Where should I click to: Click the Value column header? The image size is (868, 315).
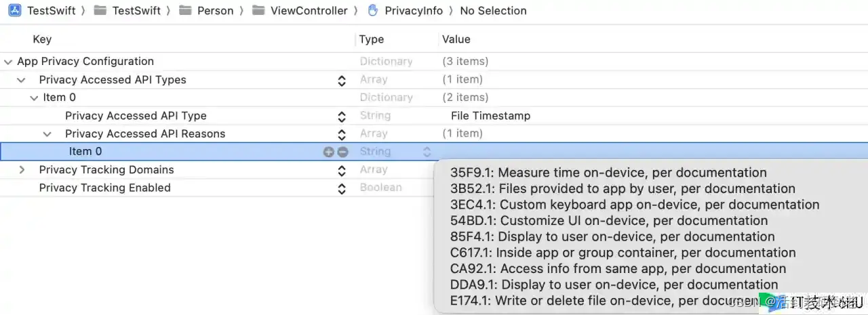pos(456,39)
